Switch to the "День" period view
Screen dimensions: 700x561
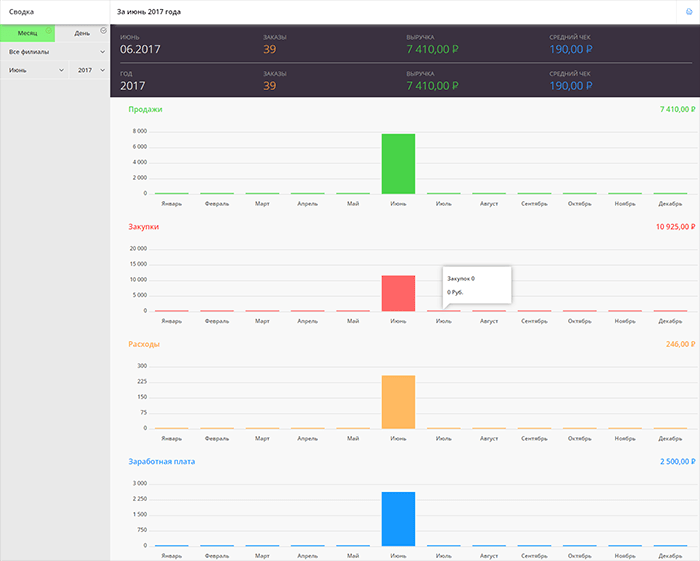pos(81,33)
